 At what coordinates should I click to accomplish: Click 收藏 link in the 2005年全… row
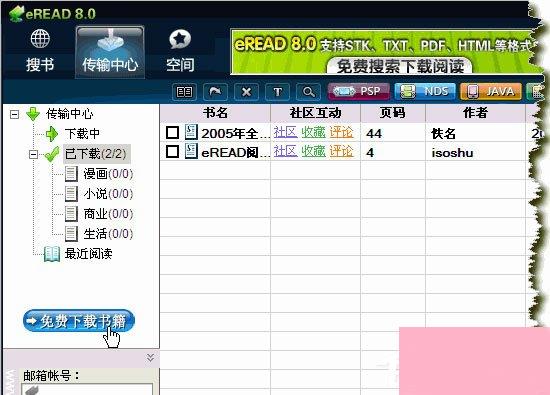[x=313, y=132]
